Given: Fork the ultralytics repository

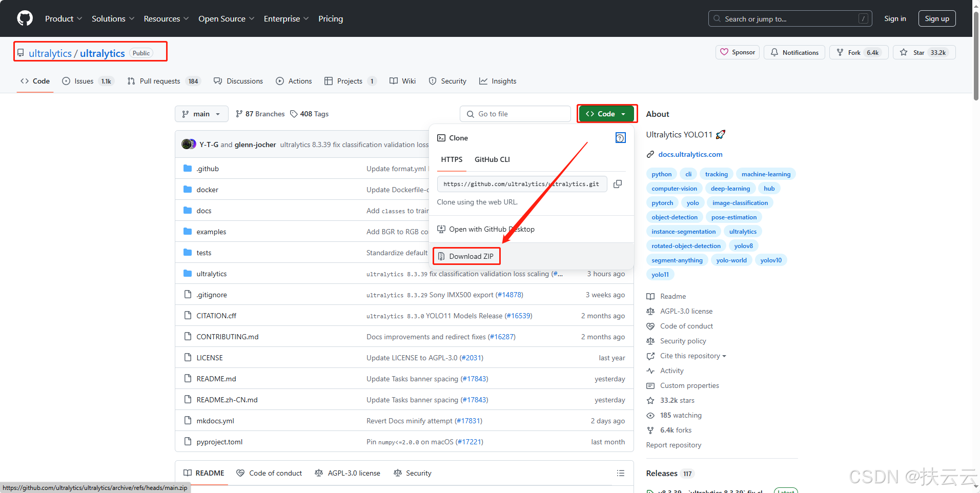Looking at the screenshot, I should [859, 52].
